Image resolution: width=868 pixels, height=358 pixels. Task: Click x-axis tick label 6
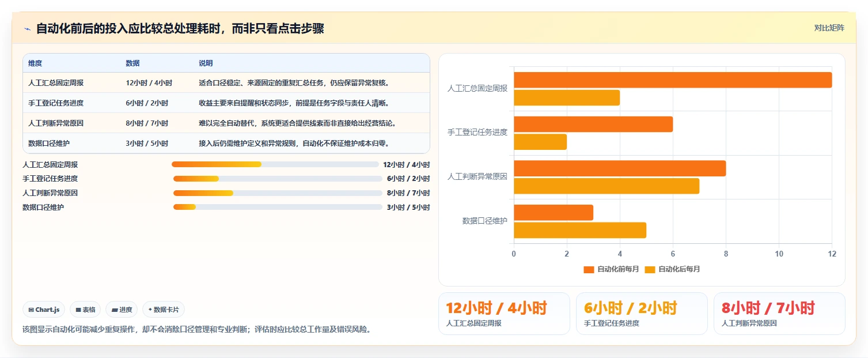pos(673,254)
